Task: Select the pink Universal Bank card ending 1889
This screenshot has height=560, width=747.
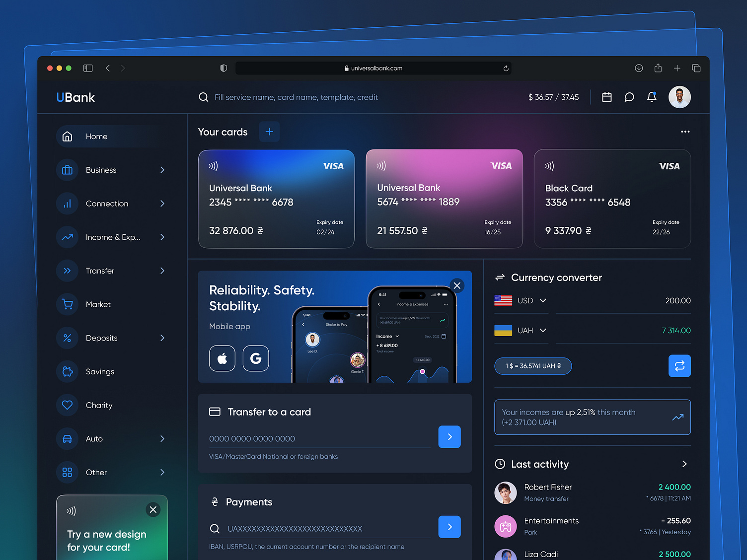Action: tap(445, 199)
